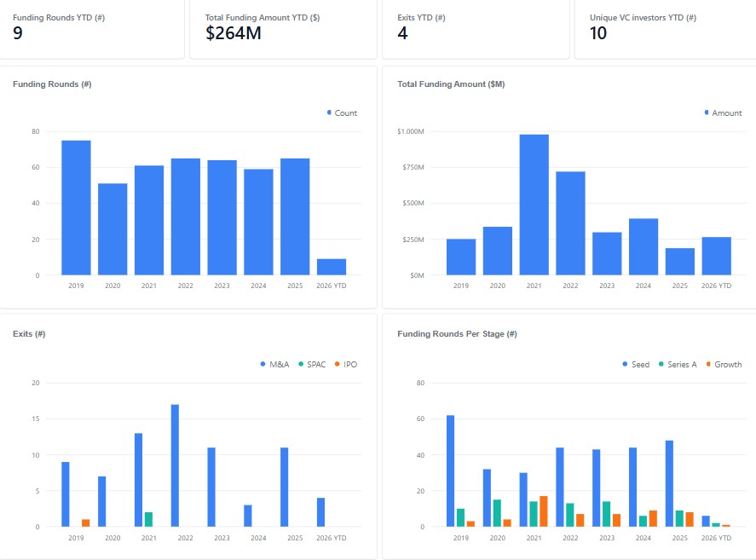The image size is (756, 560).
Task: Toggle the Growth legend entry
Action: pos(723,364)
